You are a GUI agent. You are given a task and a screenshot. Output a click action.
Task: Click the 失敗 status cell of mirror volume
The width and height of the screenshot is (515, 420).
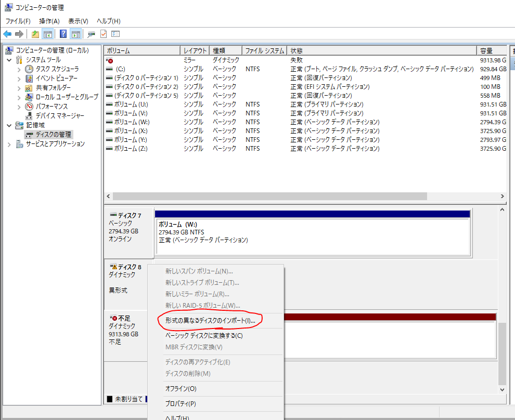pos(297,60)
